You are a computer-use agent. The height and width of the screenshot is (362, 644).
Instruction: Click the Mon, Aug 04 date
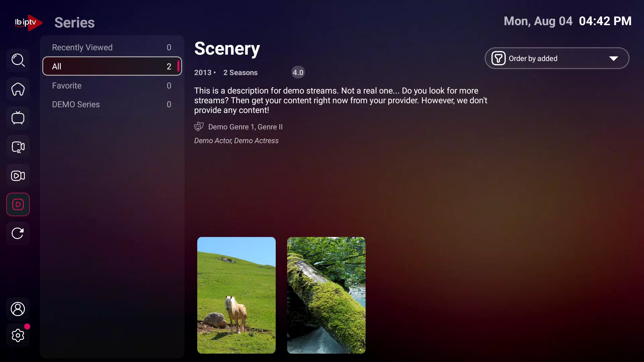(538, 21)
